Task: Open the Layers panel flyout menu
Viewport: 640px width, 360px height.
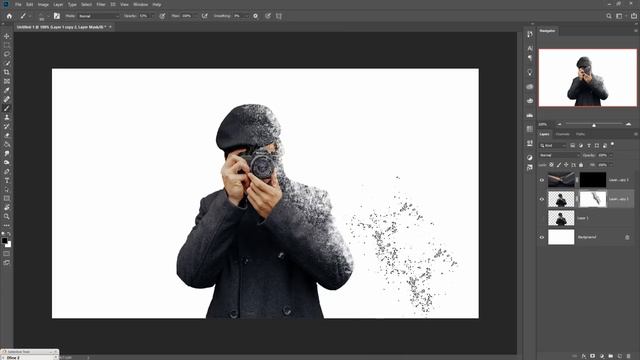Action: (x=636, y=134)
